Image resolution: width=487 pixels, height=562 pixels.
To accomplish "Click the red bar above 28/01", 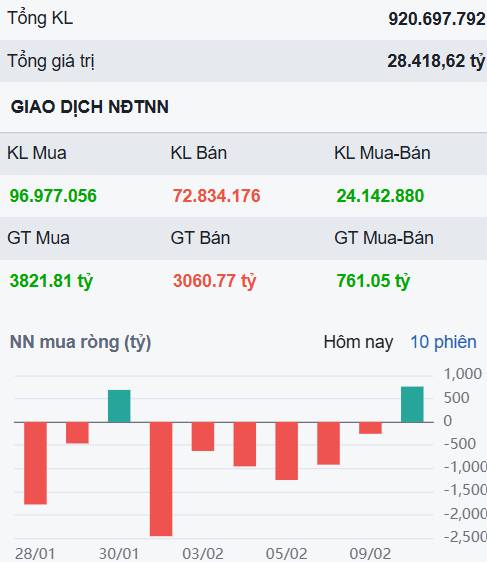I will click(35, 463).
